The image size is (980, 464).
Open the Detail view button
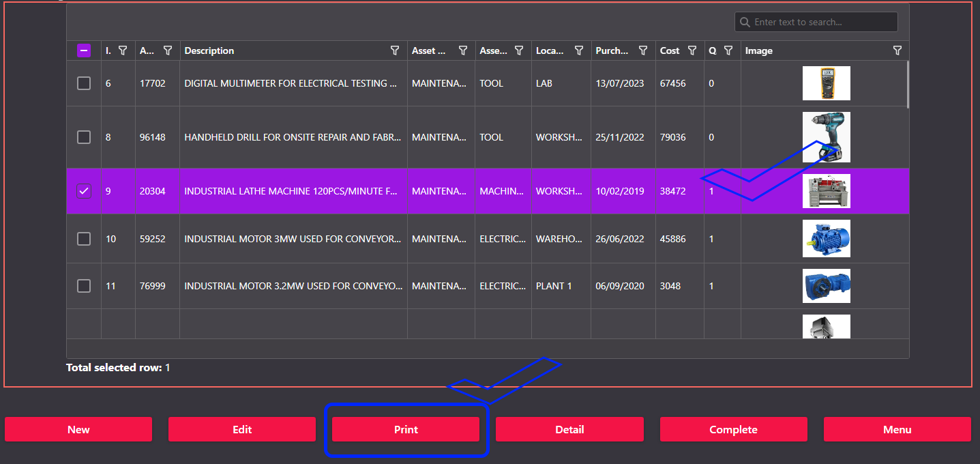click(569, 429)
